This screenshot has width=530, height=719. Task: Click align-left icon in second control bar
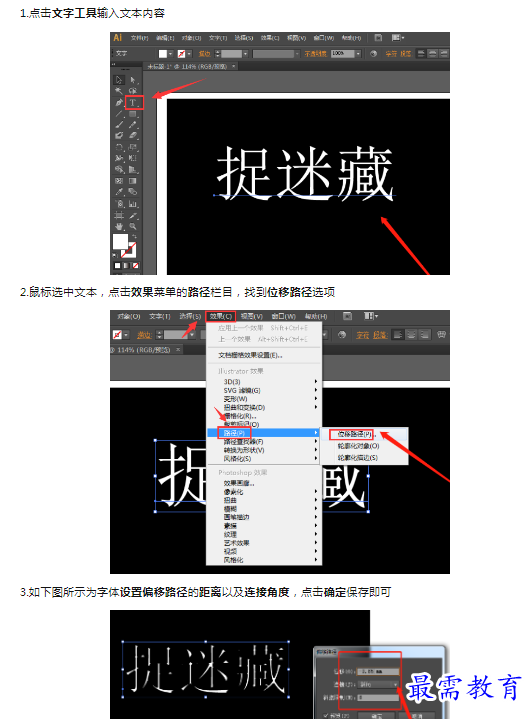398,335
